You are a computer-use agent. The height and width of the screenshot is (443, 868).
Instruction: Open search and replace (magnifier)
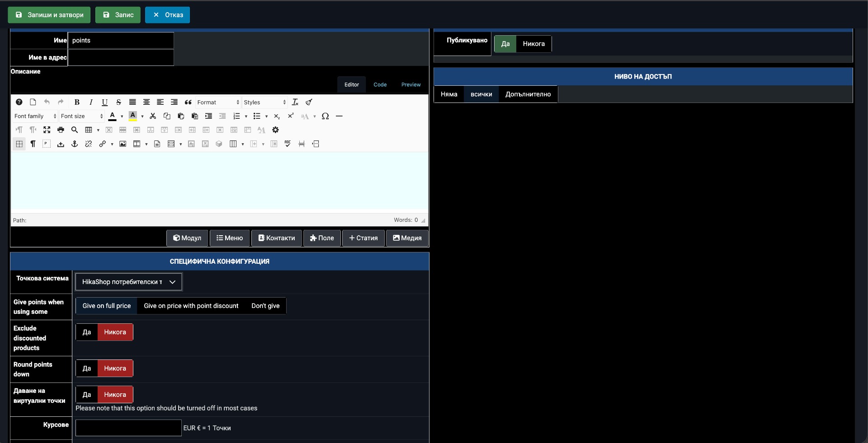click(75, 130)
